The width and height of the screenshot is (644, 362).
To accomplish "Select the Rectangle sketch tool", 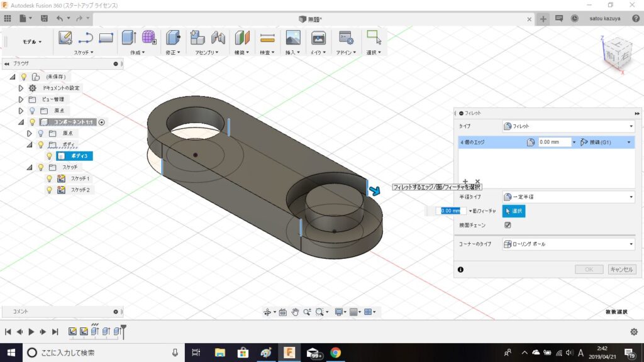I will click(x=106, y=38).
